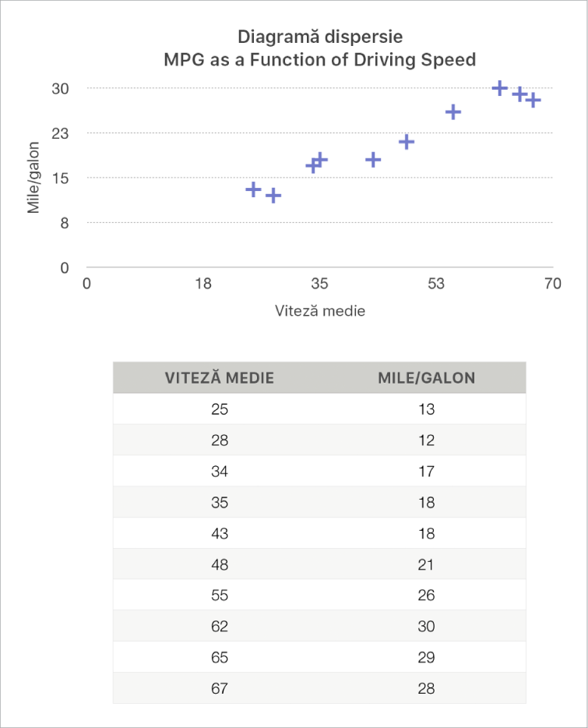Select the x-axis label 70
588x728 pixels.
coord(552,284)
